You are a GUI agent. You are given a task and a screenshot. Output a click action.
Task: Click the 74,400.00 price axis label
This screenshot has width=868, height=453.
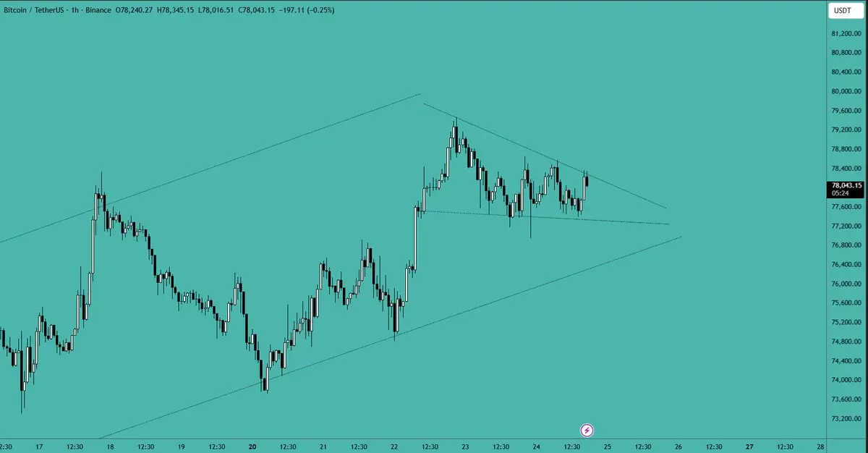(x=846, y=361)
